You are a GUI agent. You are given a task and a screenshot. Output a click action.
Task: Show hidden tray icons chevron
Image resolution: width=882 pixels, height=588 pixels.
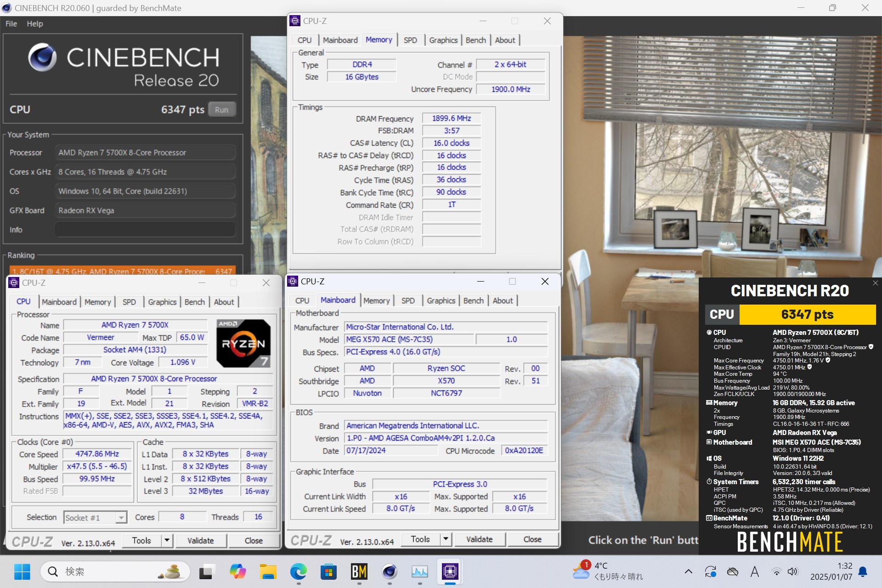(x=688, y=571)
